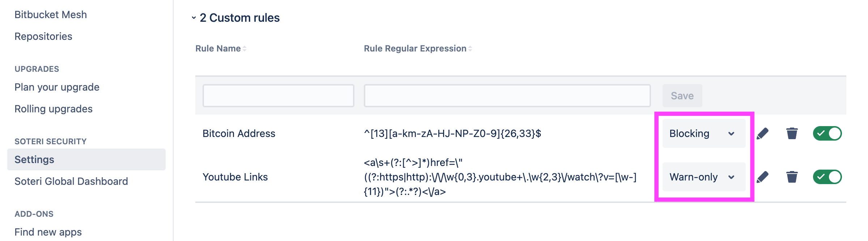Delete the Youtube Links rule trash icon

coord(792,177)
